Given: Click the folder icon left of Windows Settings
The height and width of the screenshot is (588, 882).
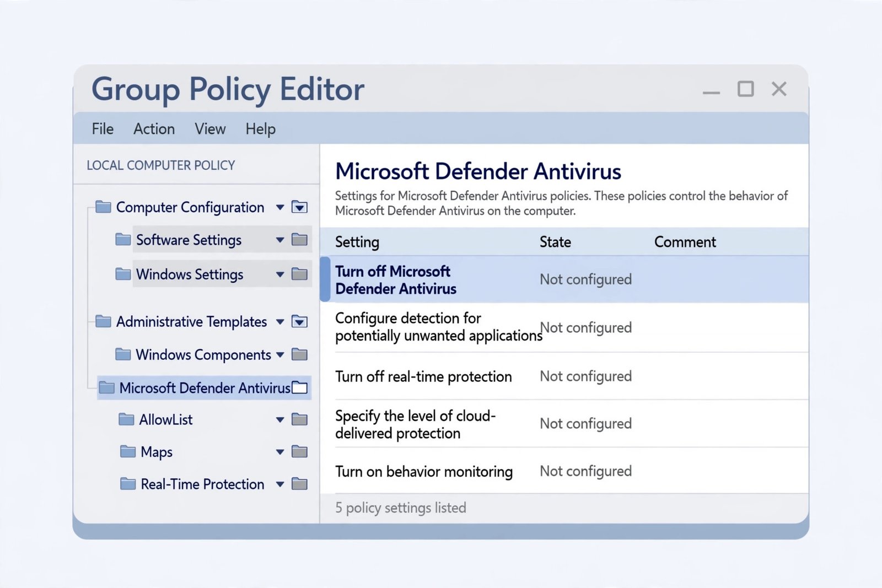Looking at the screenshot, I should pos(123,273).
